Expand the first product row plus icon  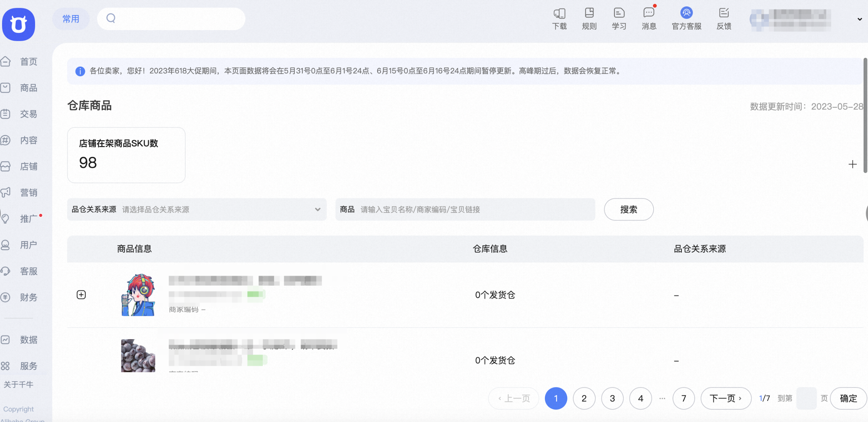pos(81,295)
